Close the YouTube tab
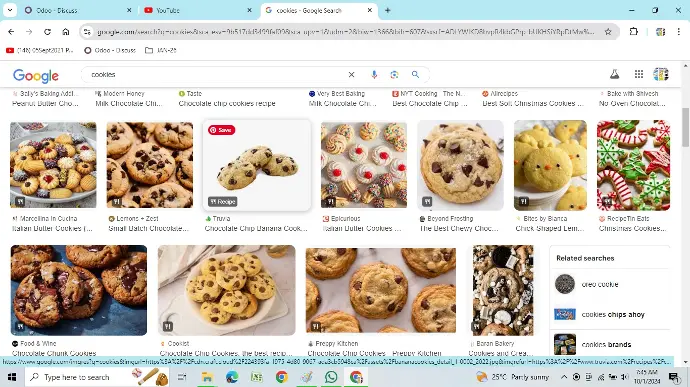The height and width of the screenshot is (387, 690). (x=250, y=10)
